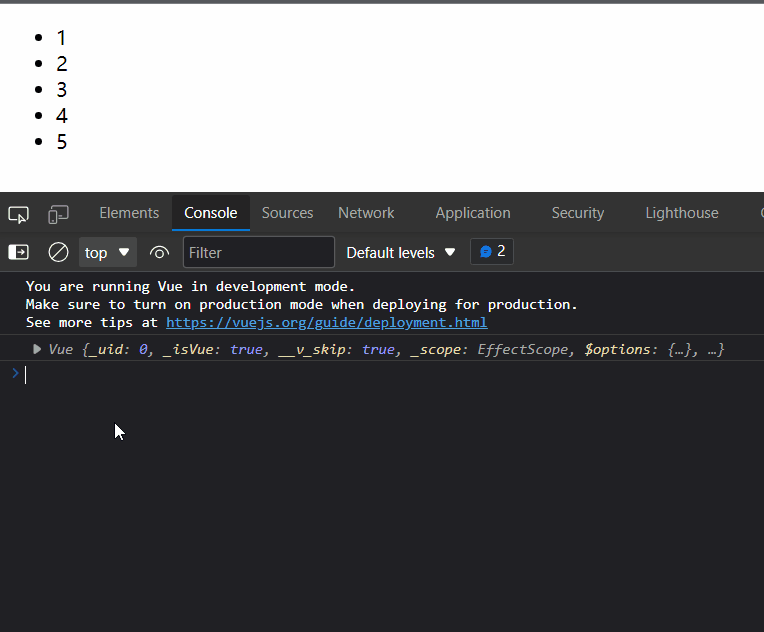Follow the vuejs.org deployment guide link

(x=326, y=322)
